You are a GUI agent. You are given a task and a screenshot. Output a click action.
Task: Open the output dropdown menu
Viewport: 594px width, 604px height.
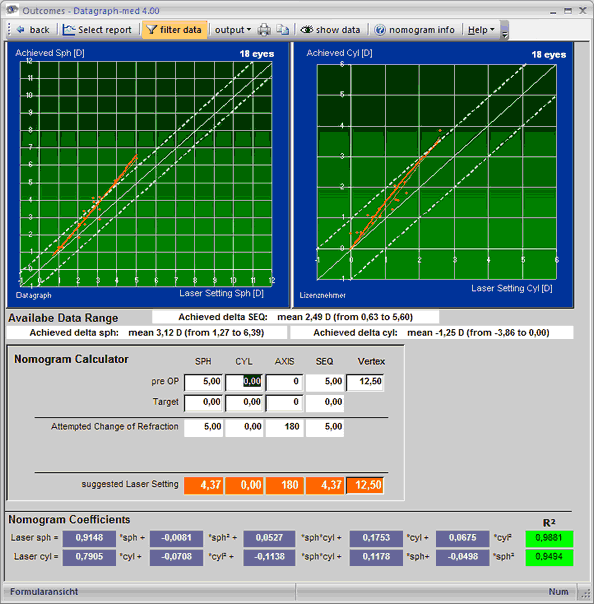click(233, 30)
